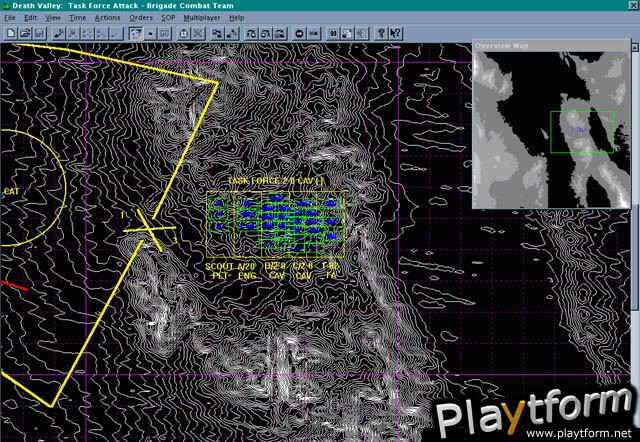
Task: Click the red line marker on map
Action: pyautogui.click(x=14, y=286)
